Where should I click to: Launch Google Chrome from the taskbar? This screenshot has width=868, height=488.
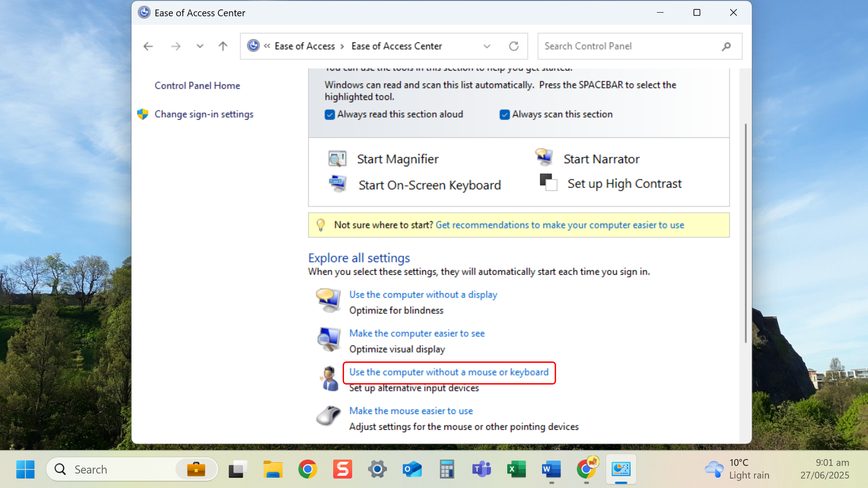pos(308,469)
